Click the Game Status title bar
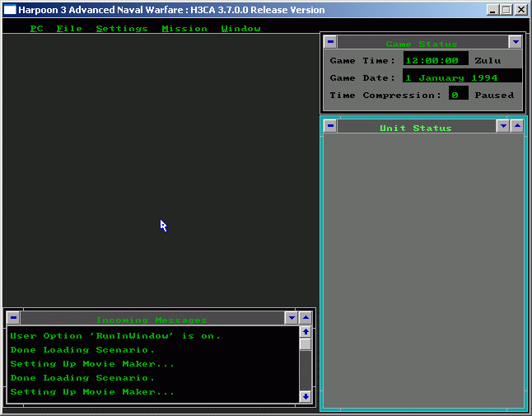 coord(422,42)
